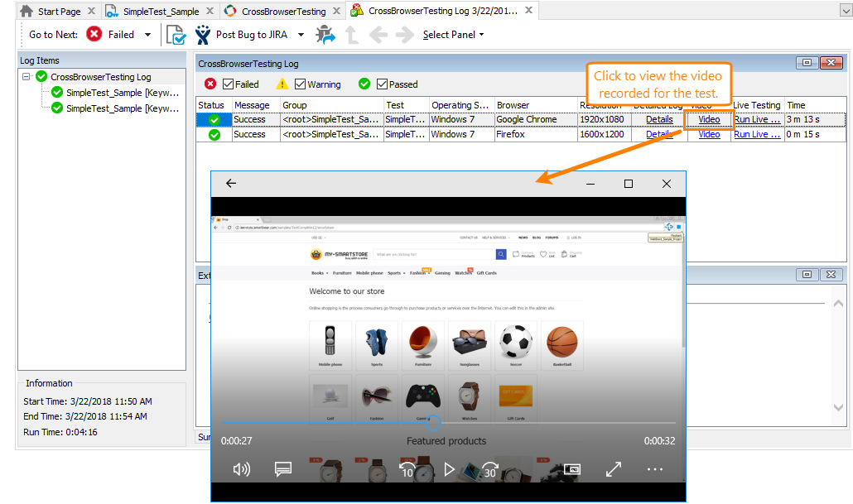The height and width of the screenshot is (504, 853).
Task: Select the Google Chrome browser cell
Action: pyautogui.click(x=536, y=120)
